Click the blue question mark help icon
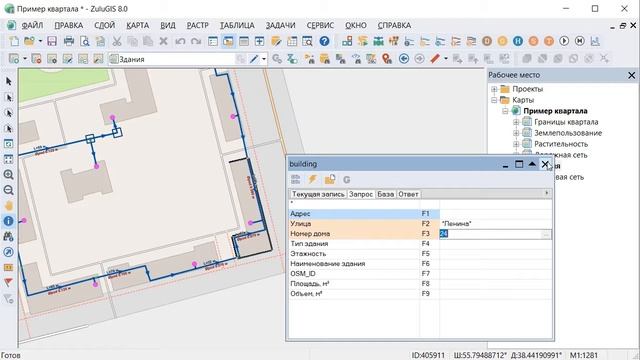This screenshot has width=640, height=360. (324, 41)
